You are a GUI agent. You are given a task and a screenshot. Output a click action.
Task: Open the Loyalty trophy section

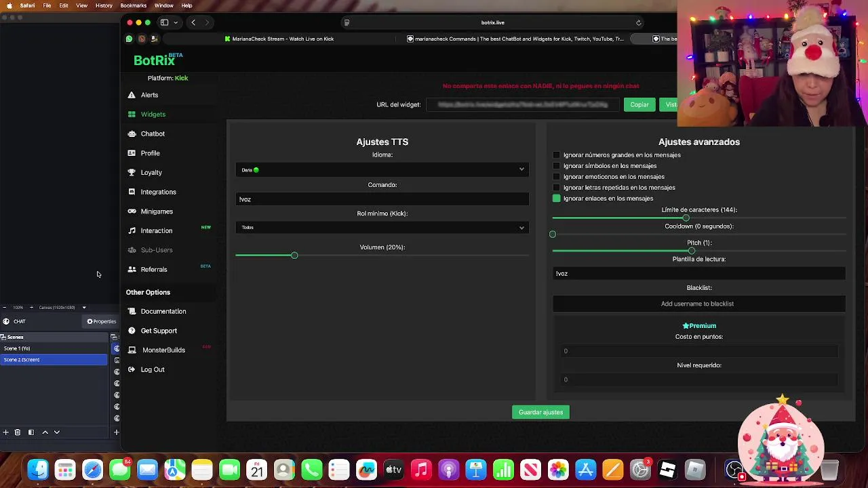[151, 172]
